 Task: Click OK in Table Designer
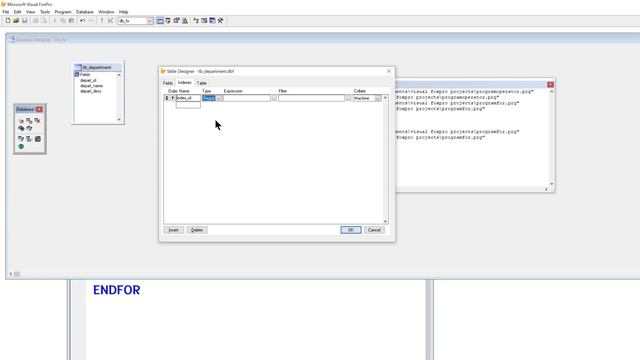tap(351, 230)
